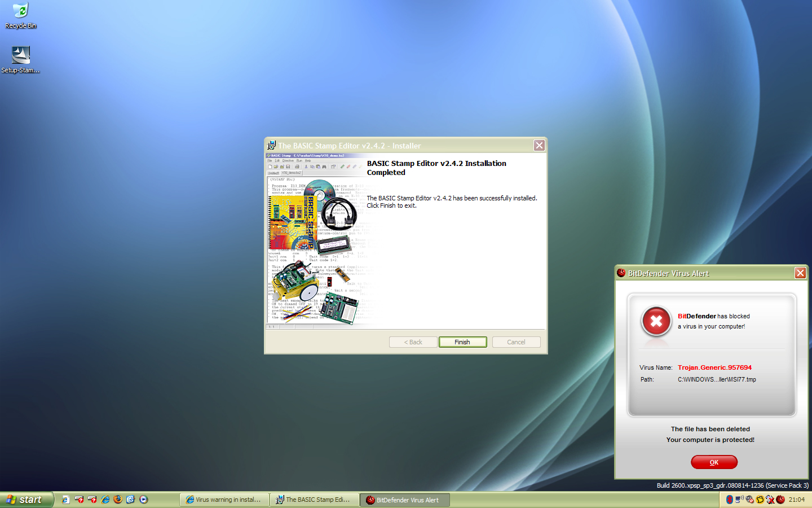The width and height of the screenshot is (812, 508).
Task: Click the red X blocked icon in BitDefender alert
Action: click(656, 322)
